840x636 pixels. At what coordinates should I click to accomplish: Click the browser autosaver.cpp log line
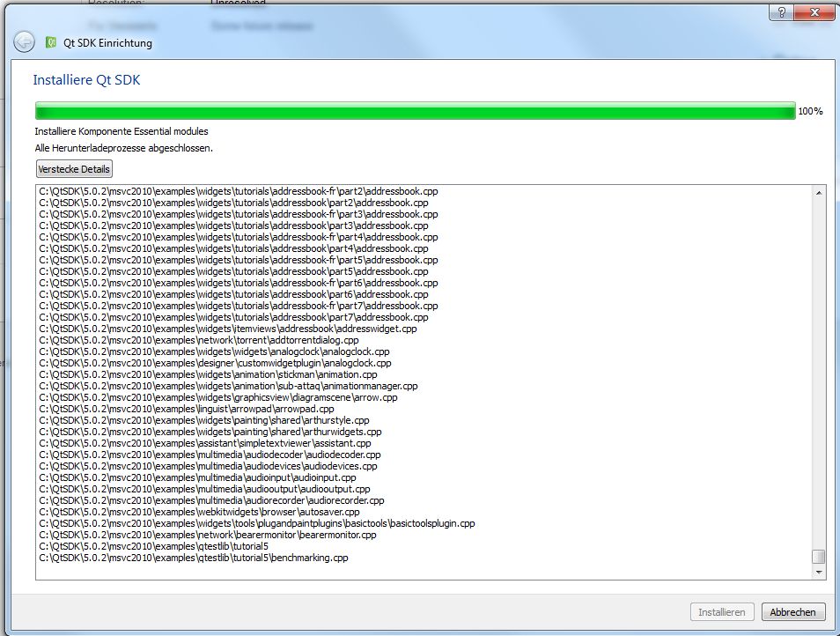[x=200, y=512]
